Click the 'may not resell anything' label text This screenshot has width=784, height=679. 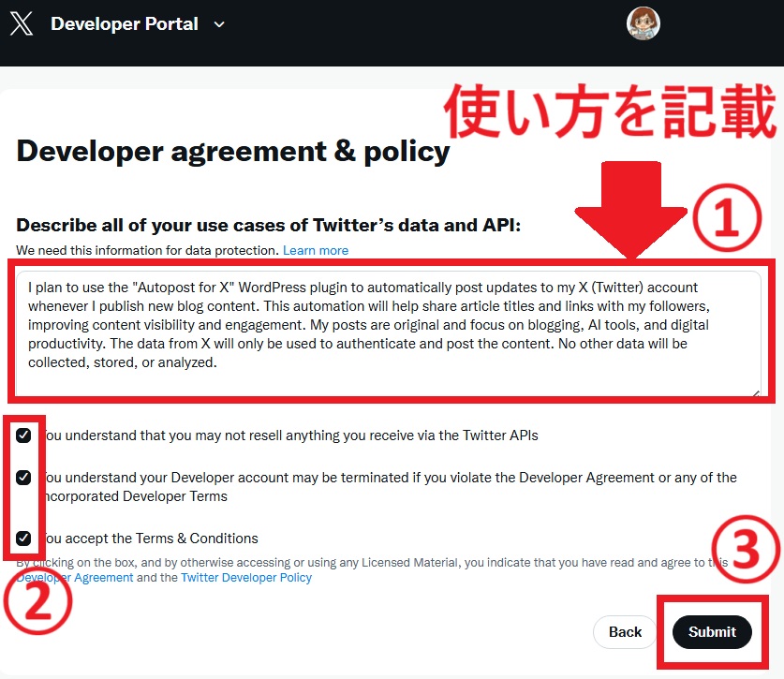(x=288, y=435)
